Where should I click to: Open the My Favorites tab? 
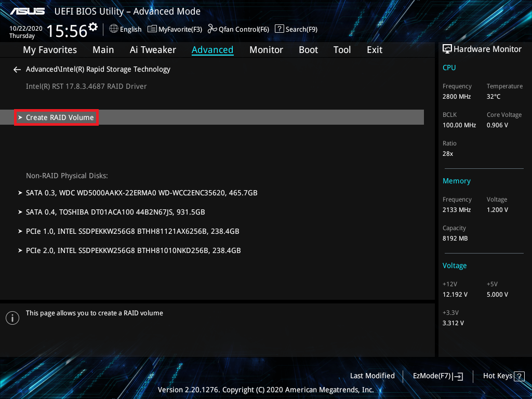coord(50,50)
